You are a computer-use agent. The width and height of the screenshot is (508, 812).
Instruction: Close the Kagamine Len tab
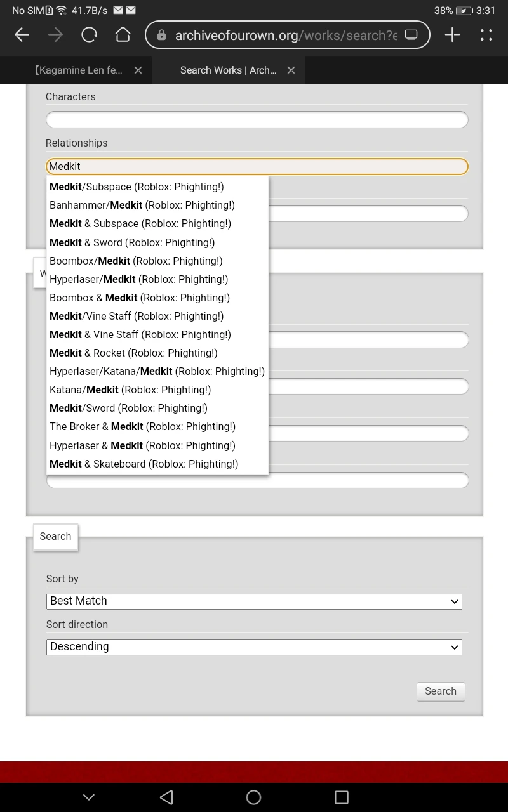pyautogui.click(x=138, y=70)
